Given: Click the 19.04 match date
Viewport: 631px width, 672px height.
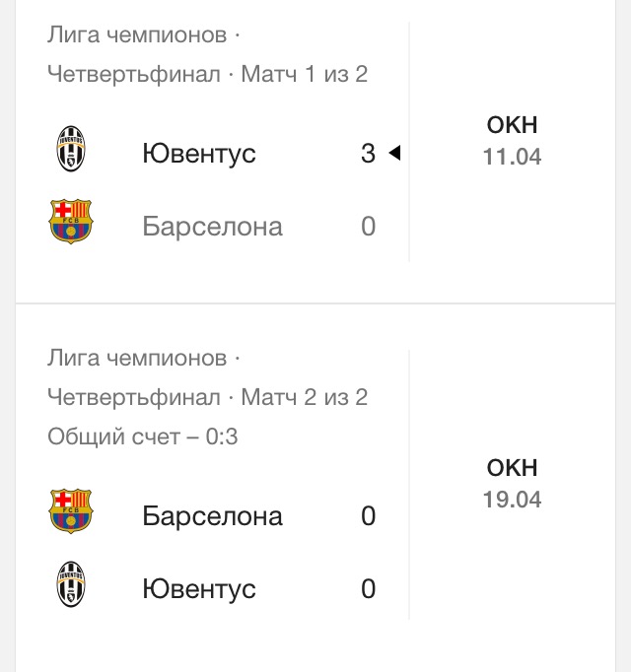Looking at the screenshot, I should click(512, 500).
